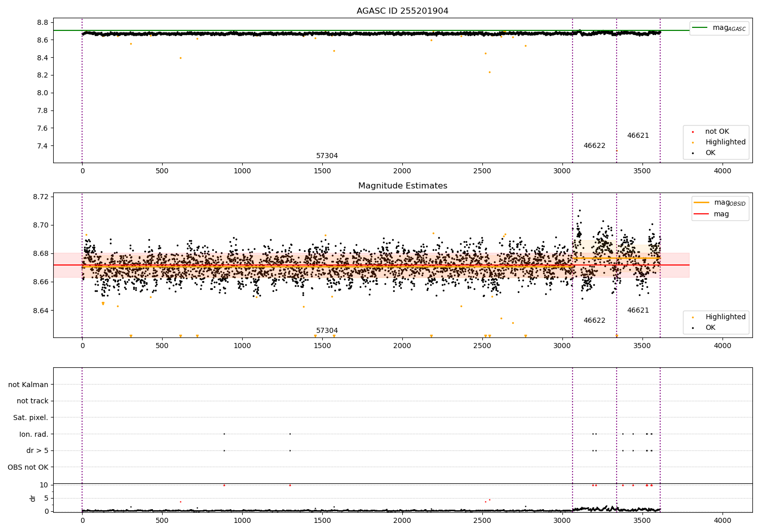Select the mag AGASC legend entry
Image resolution: width=760 pixels, height=532 pixels.
pyautogui.click(x=719, y=28)
